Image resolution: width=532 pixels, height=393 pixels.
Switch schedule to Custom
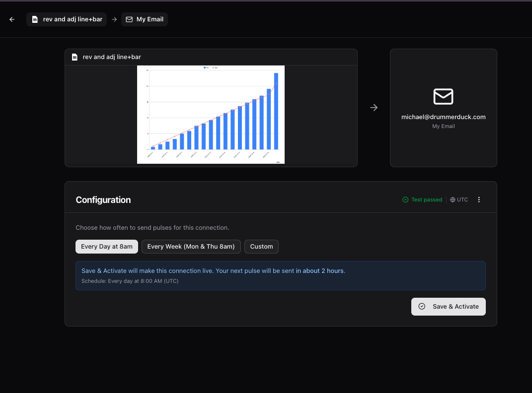261,247
